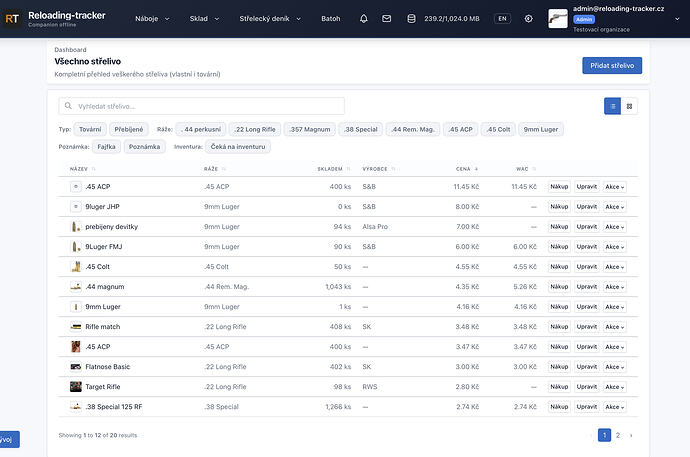690x457 pixels.
Task: Click the database storage icon
Action: click(x=411, y=18)
